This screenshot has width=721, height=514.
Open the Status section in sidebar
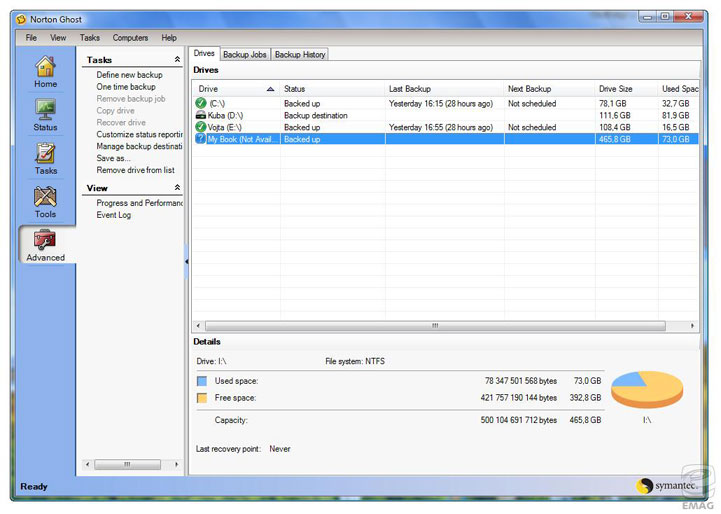[x=45, y=115]
